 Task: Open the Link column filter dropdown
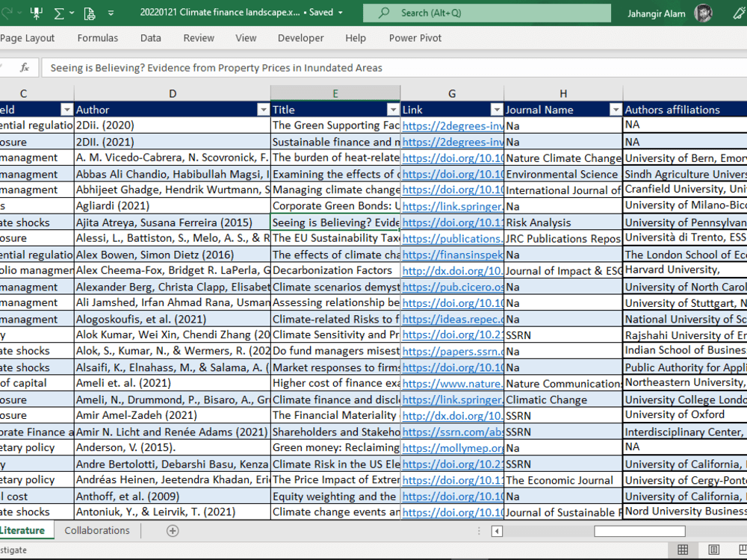click(x=497, y=110)
